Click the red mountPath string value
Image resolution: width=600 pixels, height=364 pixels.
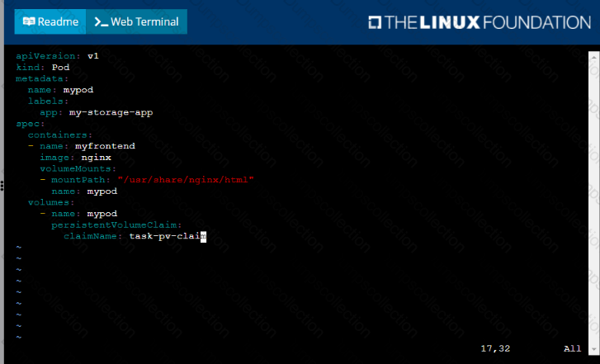pos(186,179)
